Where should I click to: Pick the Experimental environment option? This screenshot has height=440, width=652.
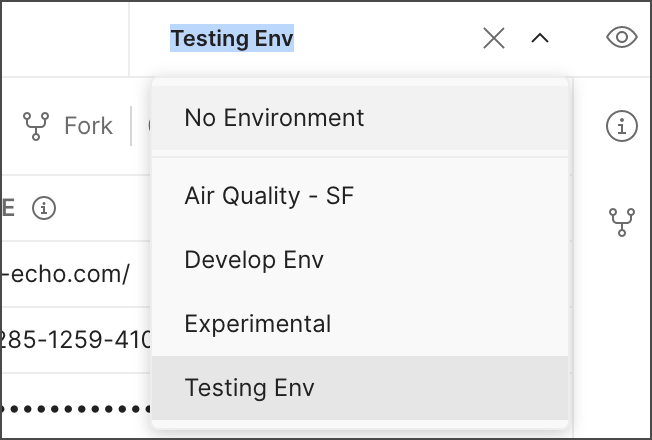point(360,324)
